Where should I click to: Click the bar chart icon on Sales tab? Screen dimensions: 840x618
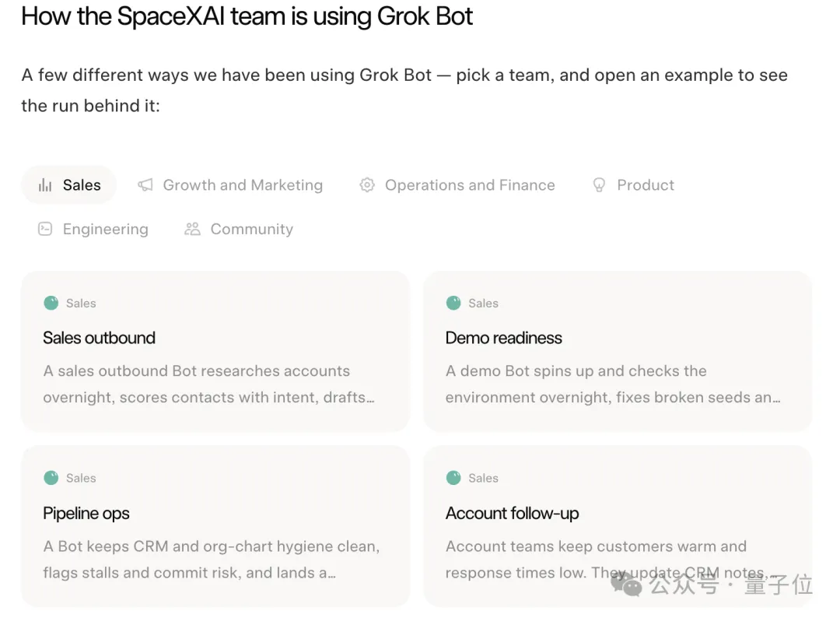tap(45, 185)
